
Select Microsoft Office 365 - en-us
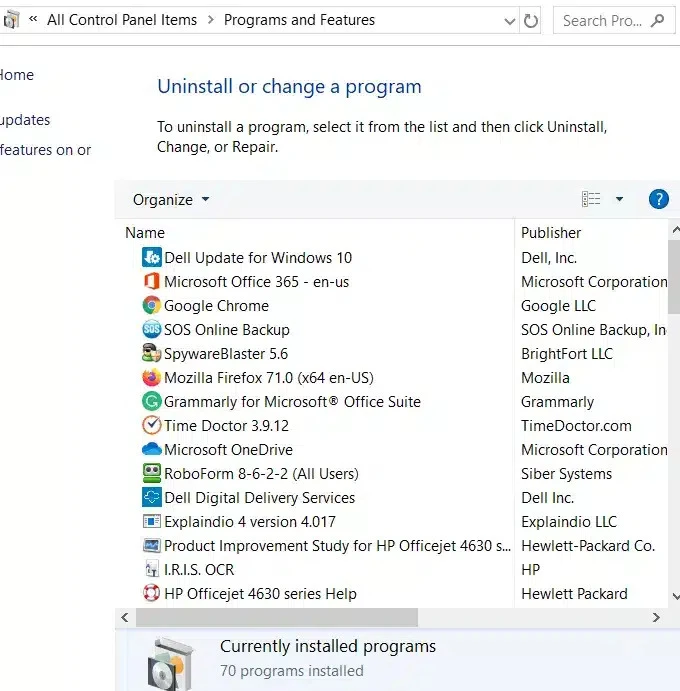click(256, 282)
